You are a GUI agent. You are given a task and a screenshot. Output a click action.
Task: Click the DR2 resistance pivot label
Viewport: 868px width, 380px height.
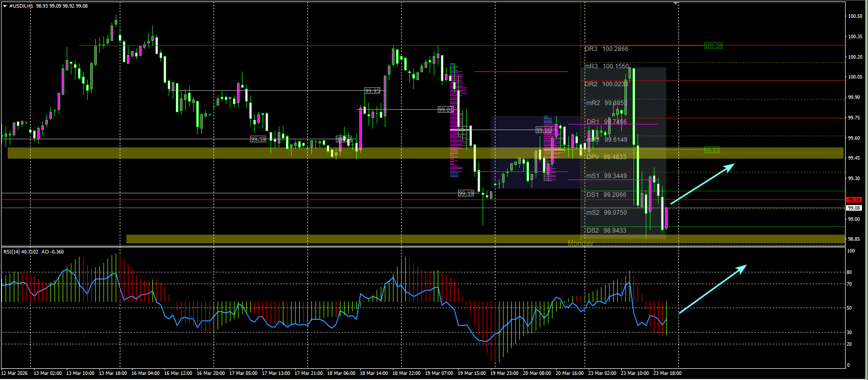pos(606,84)
